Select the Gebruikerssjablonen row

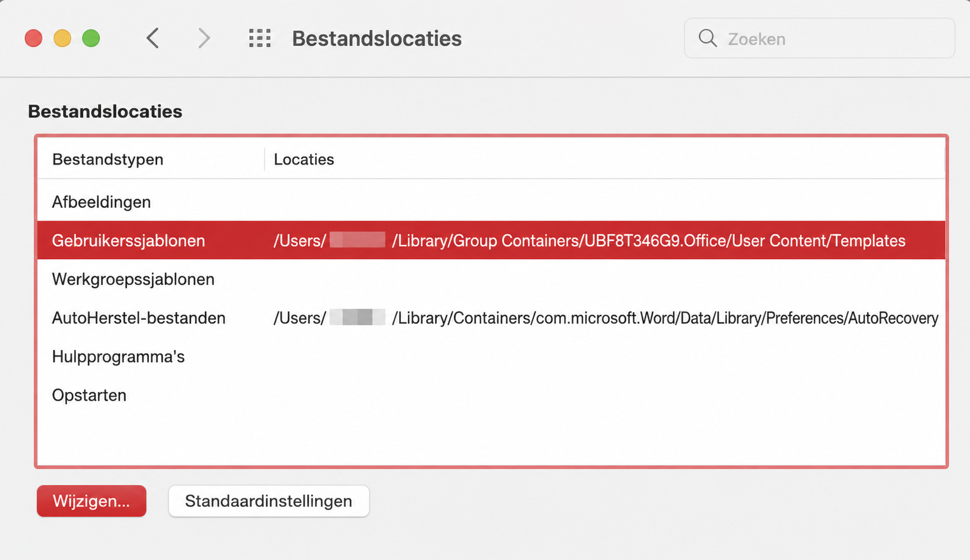tap(491, 240)
